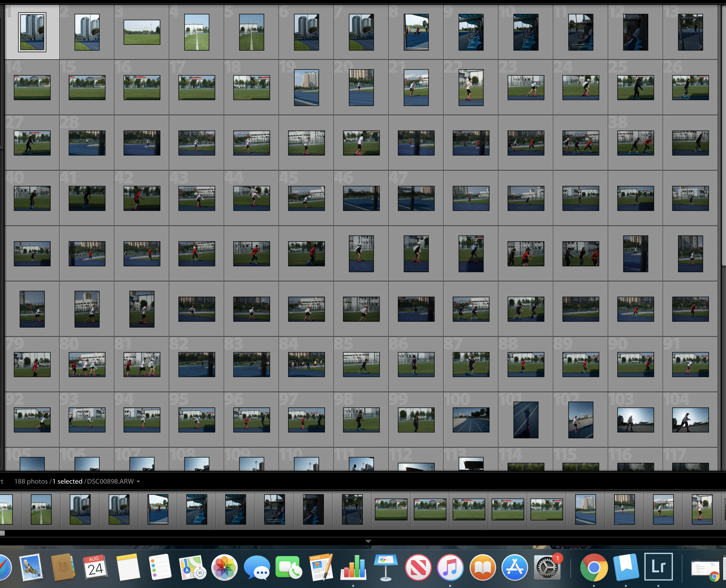Select the white line field photo in cell 4

(197, 32)
